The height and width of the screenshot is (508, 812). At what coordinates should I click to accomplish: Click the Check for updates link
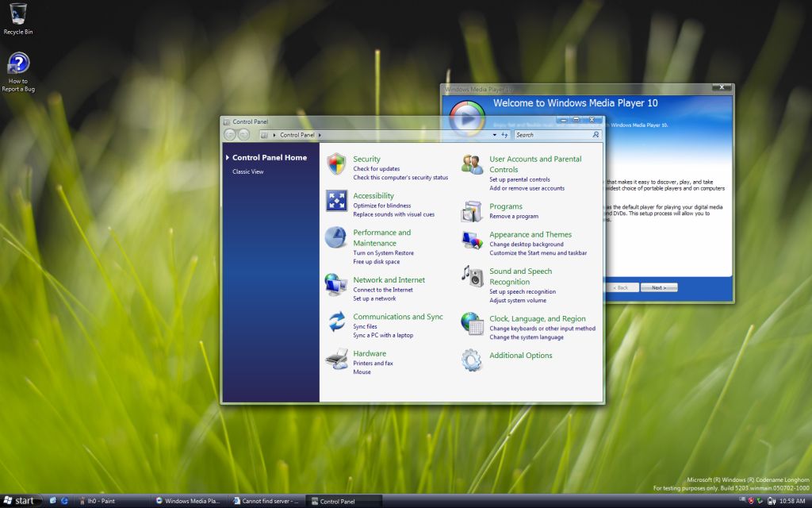(x=376, y=169)
